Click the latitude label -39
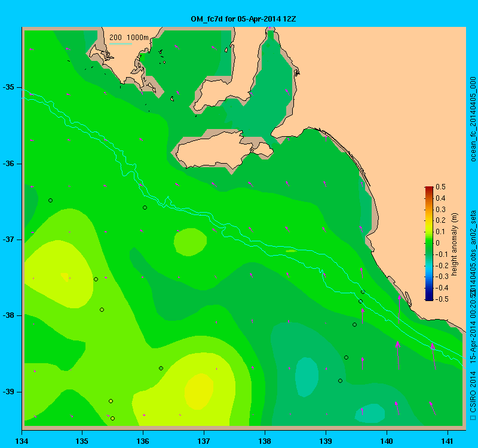 coord(8,392)
